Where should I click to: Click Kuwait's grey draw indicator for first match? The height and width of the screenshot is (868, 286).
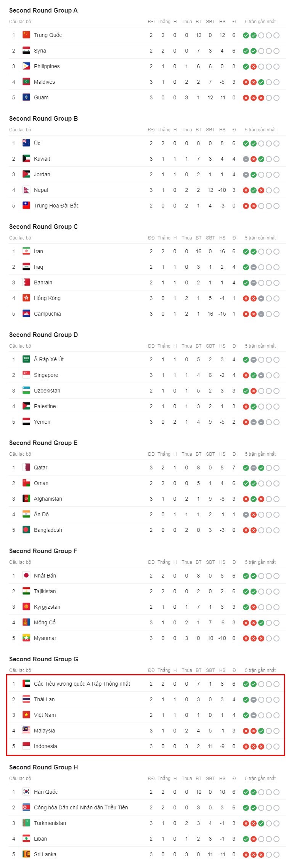click(x=246, y=159)
